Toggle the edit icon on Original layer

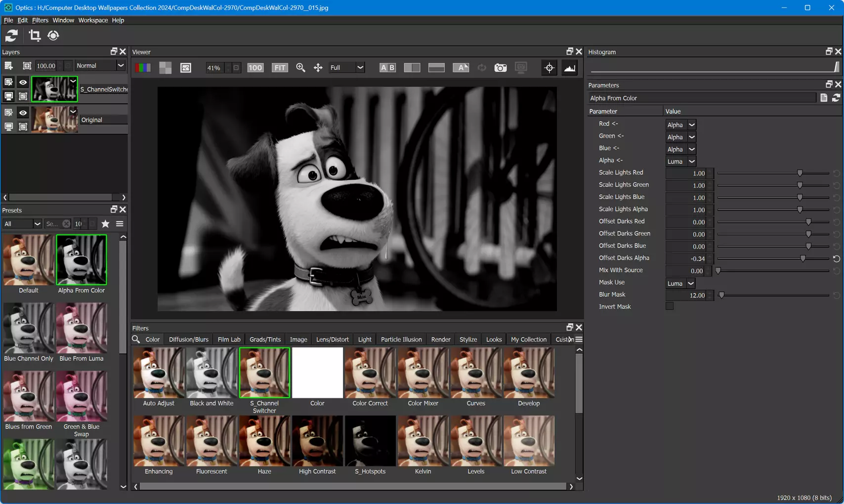pyautogui.click(x=8, y=113)
